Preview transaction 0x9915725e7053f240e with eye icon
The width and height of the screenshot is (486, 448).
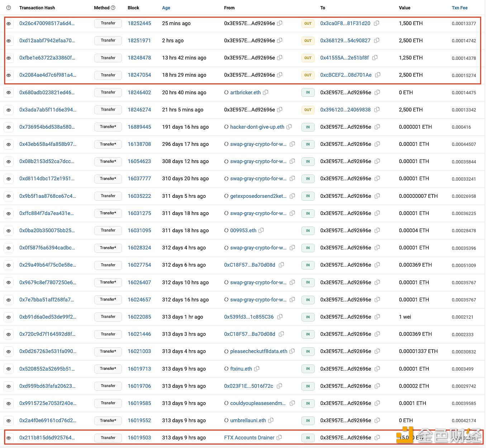(x=9, y=404)
